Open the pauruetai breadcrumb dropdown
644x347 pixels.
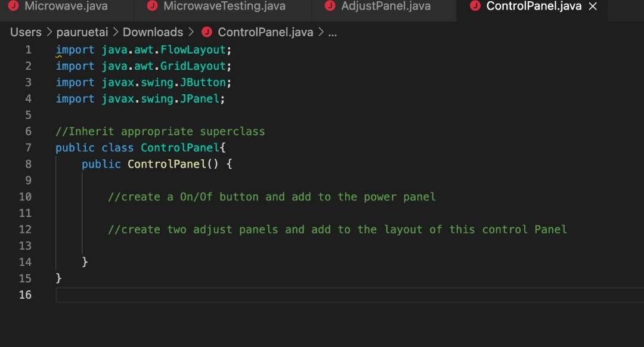point(82,32)
